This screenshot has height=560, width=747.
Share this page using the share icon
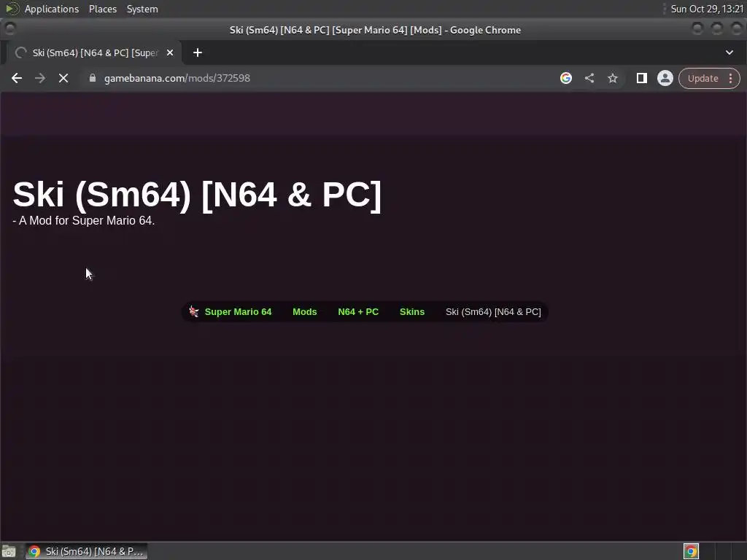589,78
